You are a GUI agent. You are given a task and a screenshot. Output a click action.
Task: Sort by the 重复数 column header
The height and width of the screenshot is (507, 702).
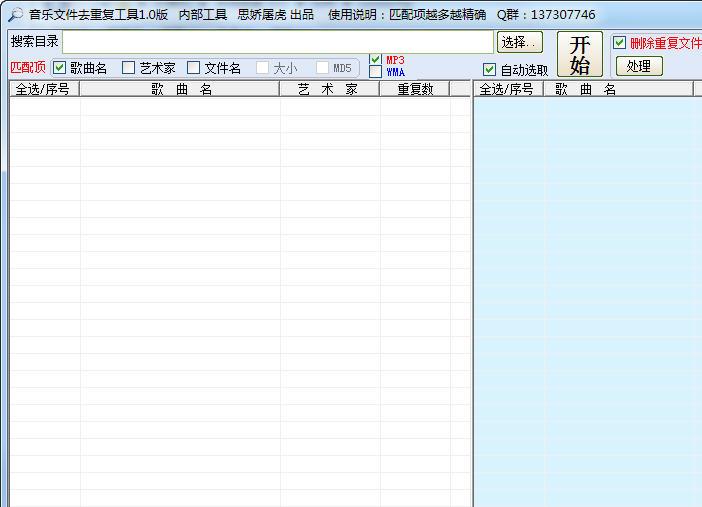tap(414, 89)
